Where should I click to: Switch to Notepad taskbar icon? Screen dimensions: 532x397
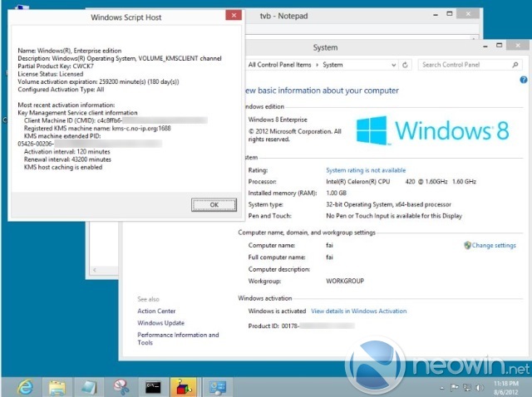coord(89,387)
